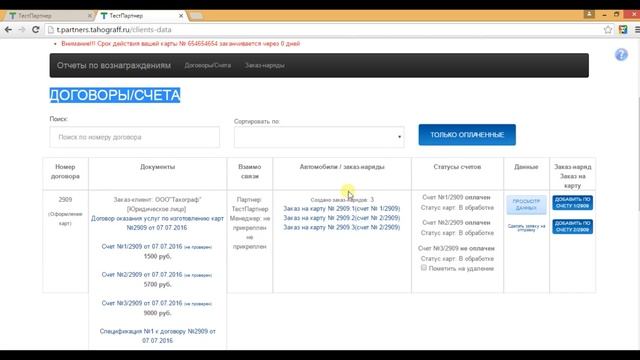Open Договоры/Счета menu item
Viewport: 640px width, 360px height.
[x=208, y=65]
